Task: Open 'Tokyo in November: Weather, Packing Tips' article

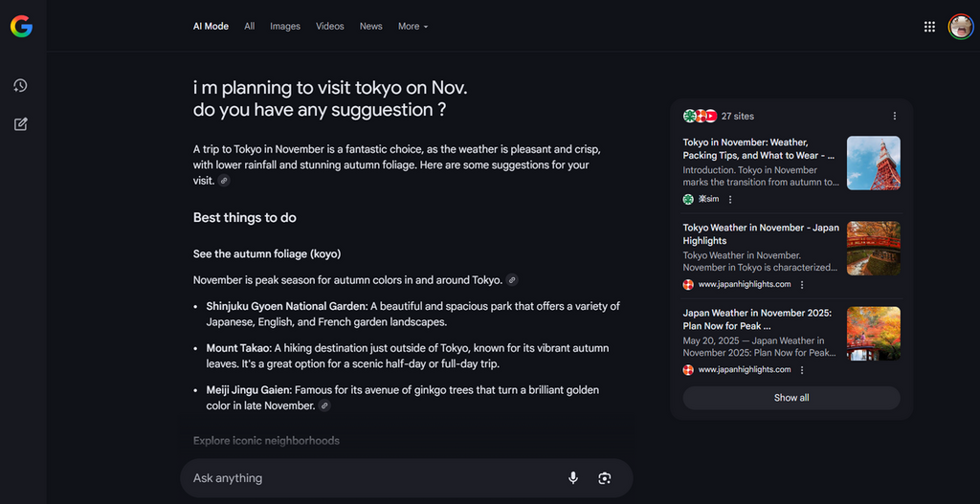Action: click(x=759, y=148)
